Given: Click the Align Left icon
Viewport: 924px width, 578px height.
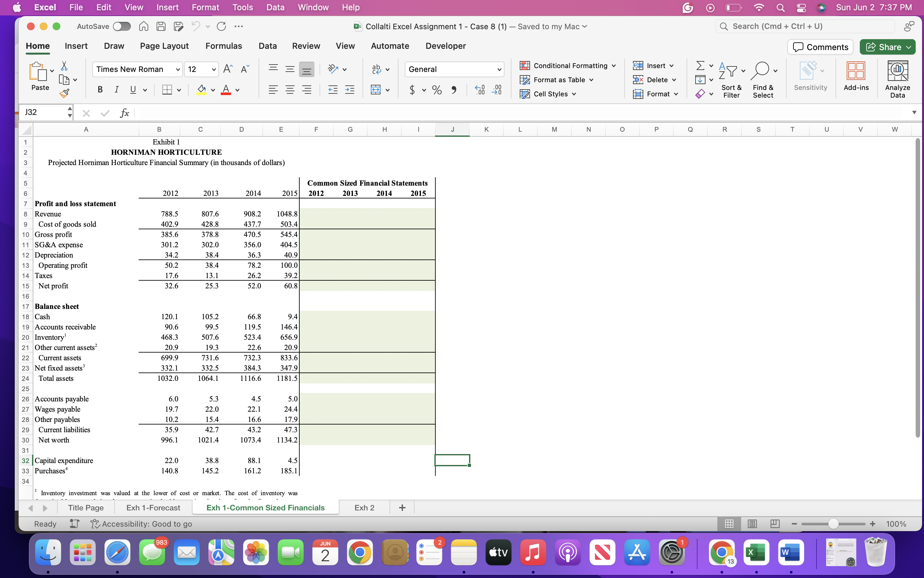Looking at the screenshot, I should (x=273, y=90).
